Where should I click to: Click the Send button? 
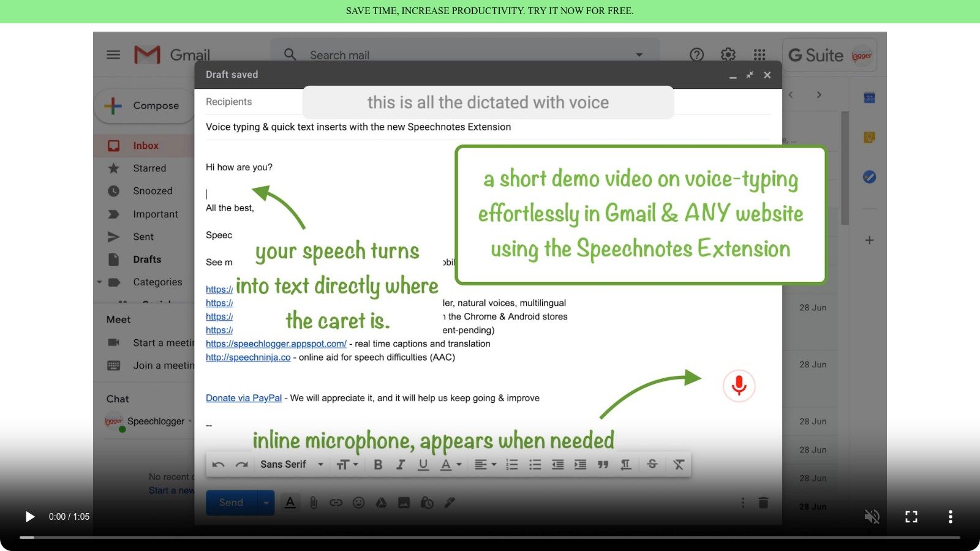coord(230,502)
